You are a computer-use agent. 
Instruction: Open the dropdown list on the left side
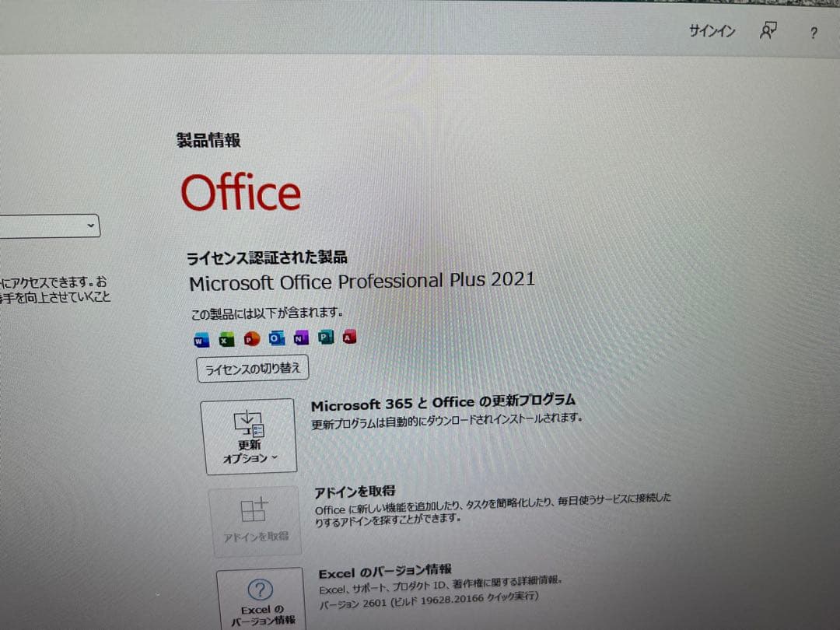pyautogui.click(x=89, y=226)
